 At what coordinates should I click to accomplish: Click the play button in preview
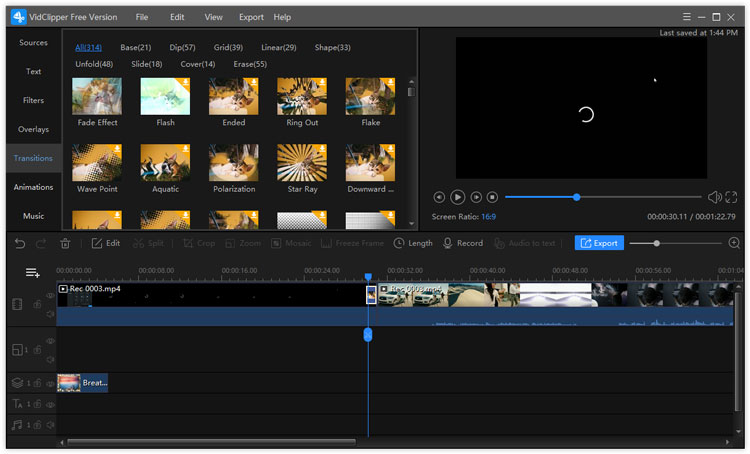457,197
